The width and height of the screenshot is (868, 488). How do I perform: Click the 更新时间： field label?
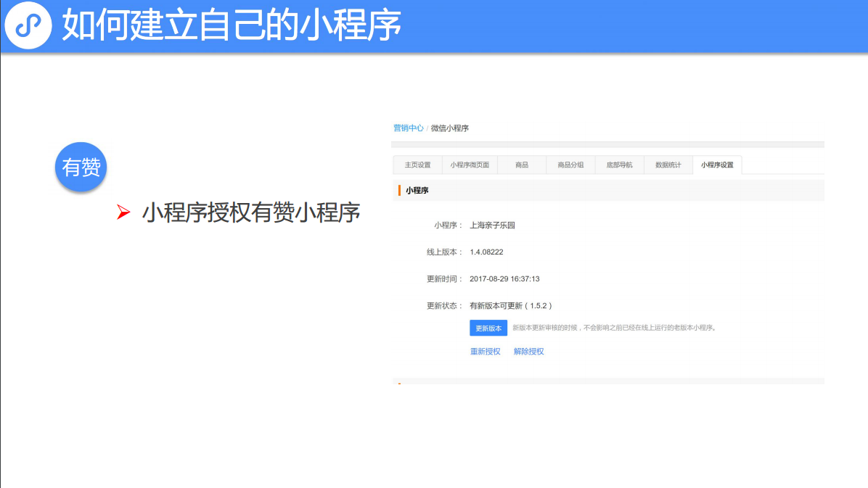[x=444, y=279]
